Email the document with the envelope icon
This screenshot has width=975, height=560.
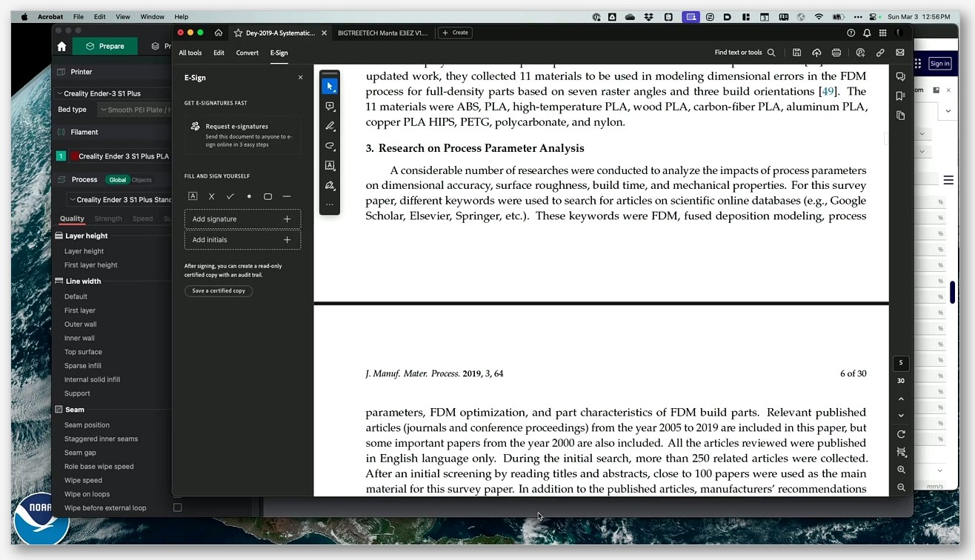point(900,53)
